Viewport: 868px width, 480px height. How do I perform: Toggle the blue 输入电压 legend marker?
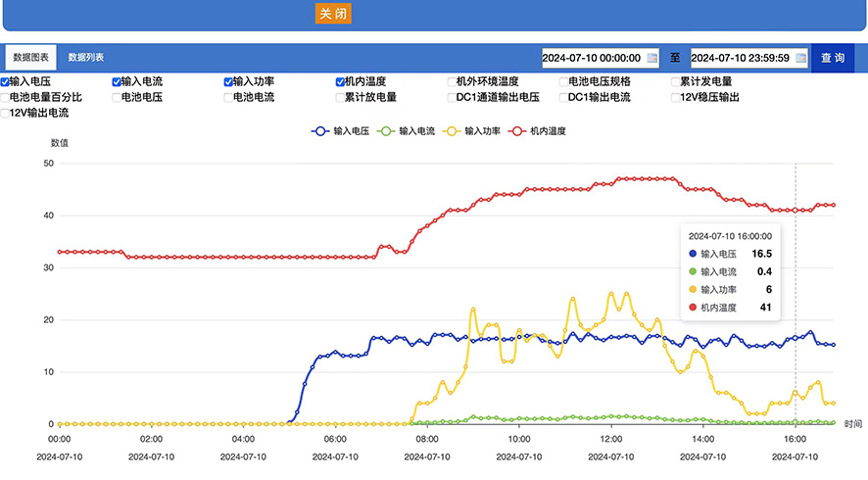[x=320, y=131]
